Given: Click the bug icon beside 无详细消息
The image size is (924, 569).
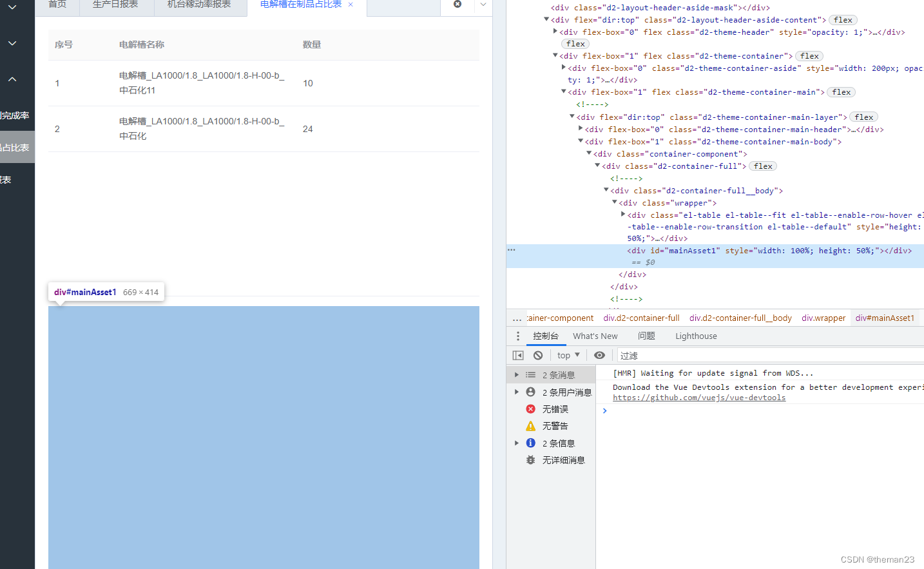Looking at the screenshot, I should pos(530,460).
